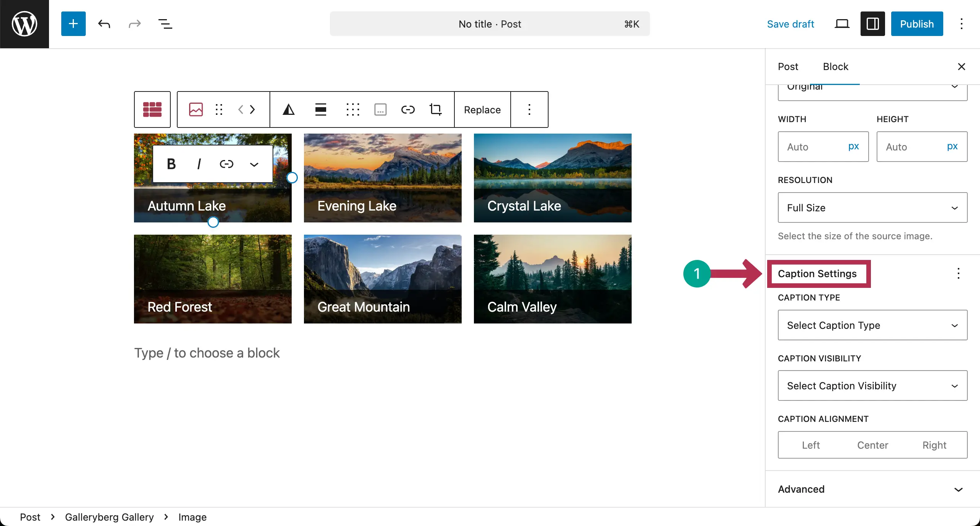The image size is (980, 526).
Task: Apply a duotone filter from the toolbar
Action: [289, 109]
